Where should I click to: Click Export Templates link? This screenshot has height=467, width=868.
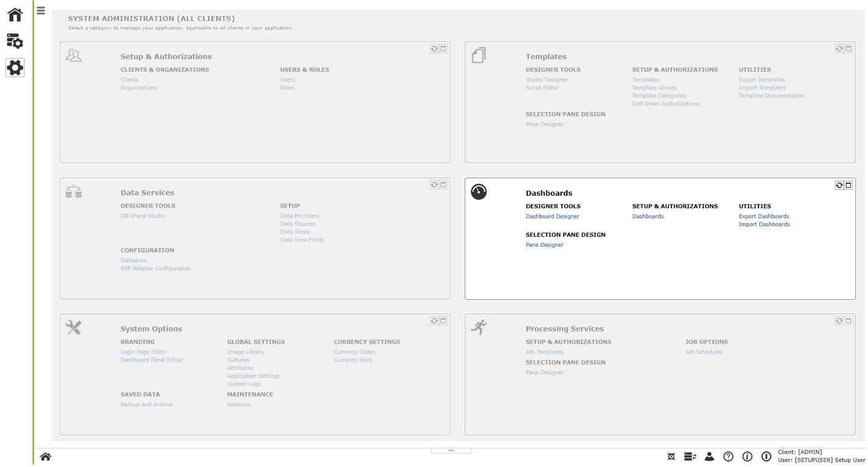(761, 80)
